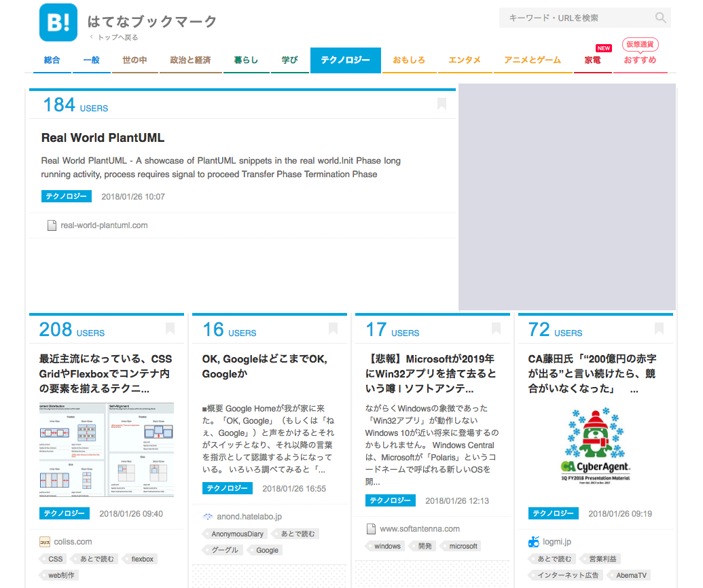The width and height of the screenshot is (703, 588).
Task: Select the active テクノロジー tab
Action: (x=346, y=60)
